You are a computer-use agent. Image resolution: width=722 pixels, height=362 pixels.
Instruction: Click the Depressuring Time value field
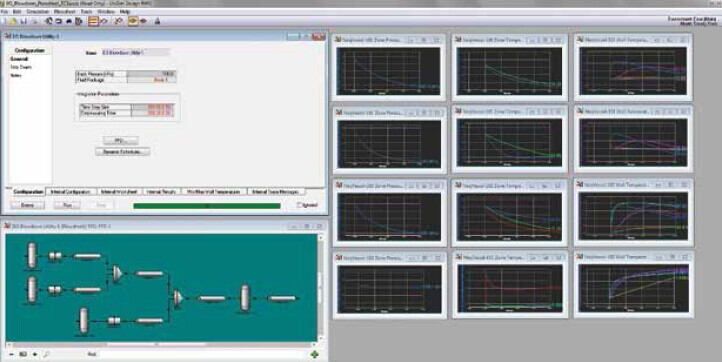tap(152, 113)
